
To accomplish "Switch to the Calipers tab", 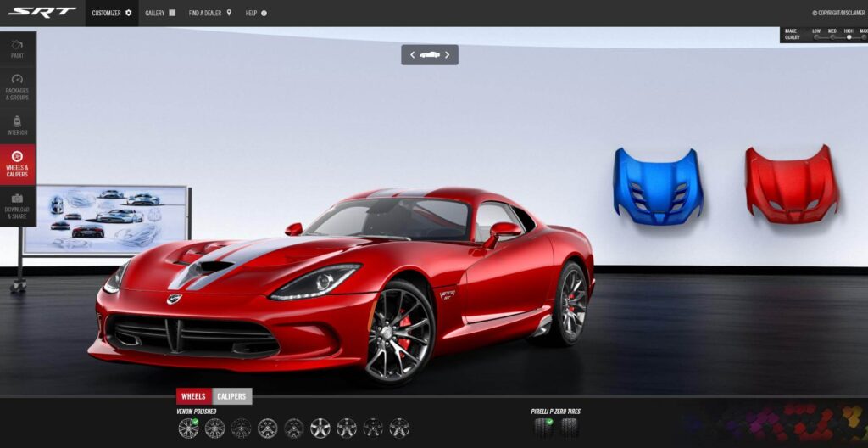I will coord(231,396).
